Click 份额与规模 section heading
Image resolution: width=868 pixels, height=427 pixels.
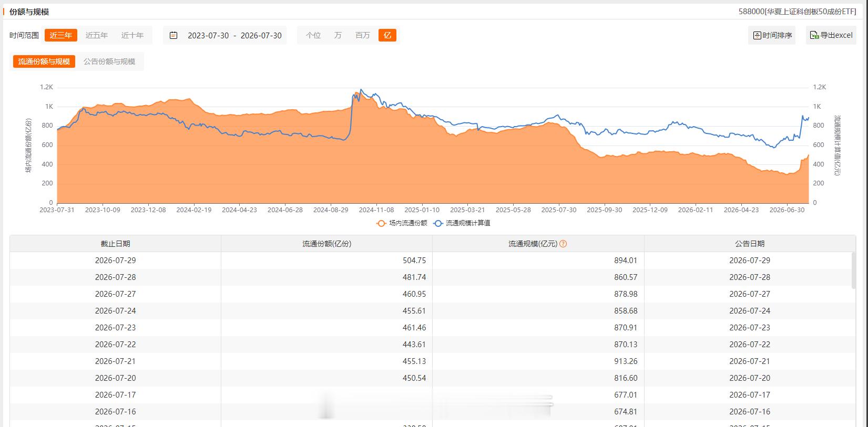tap(29, 12)
